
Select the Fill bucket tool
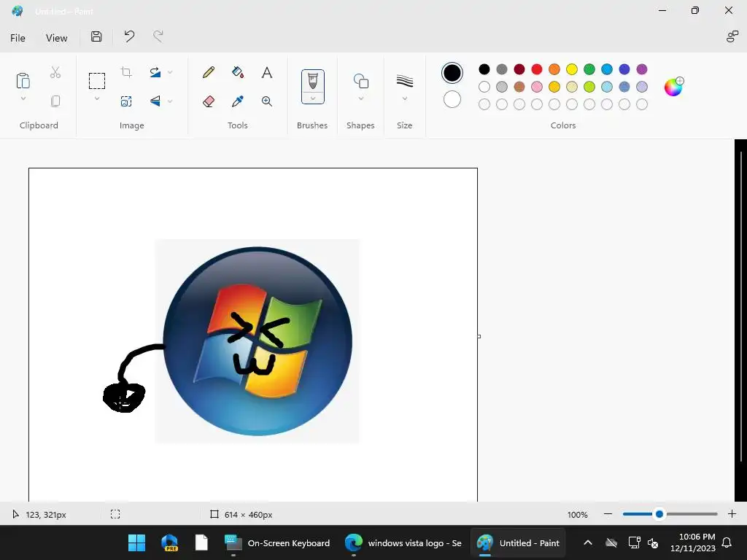click(237, 72)
